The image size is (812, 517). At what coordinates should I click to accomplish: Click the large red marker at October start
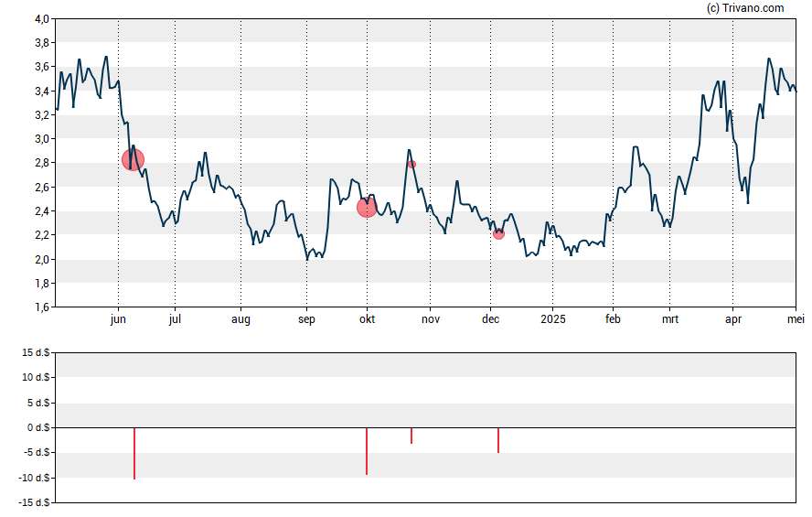[367, 207]
